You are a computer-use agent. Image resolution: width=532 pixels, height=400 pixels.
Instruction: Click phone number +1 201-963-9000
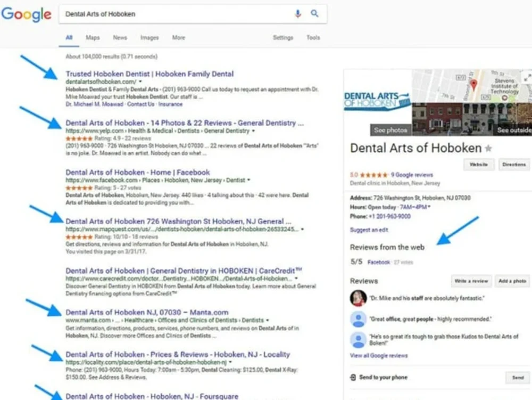pyautogui.click(x=389, y=217)
